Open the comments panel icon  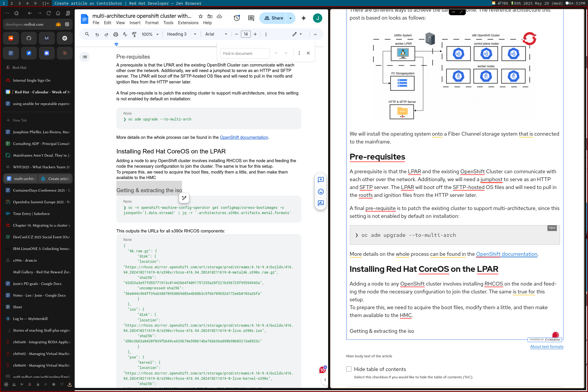click(251, 18)
